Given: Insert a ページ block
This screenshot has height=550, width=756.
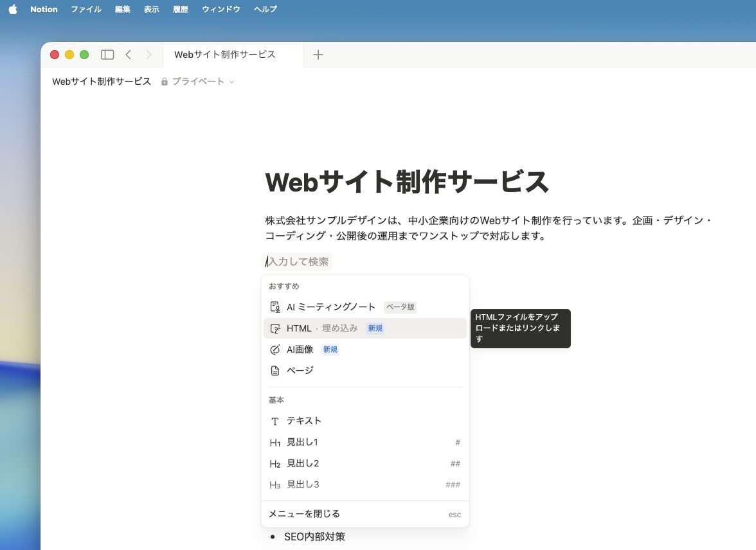Looking at the screenshot, I should pos(365,371).
